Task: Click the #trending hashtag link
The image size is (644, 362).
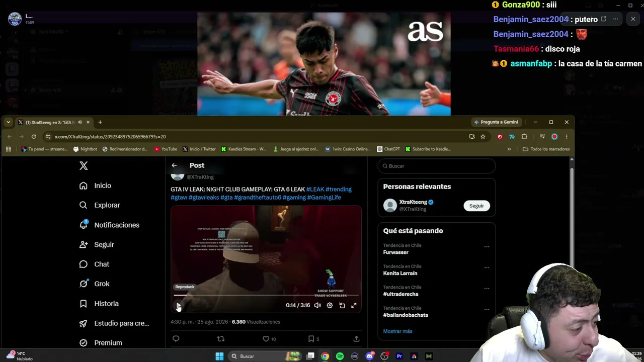Action: tap(339, 190)
